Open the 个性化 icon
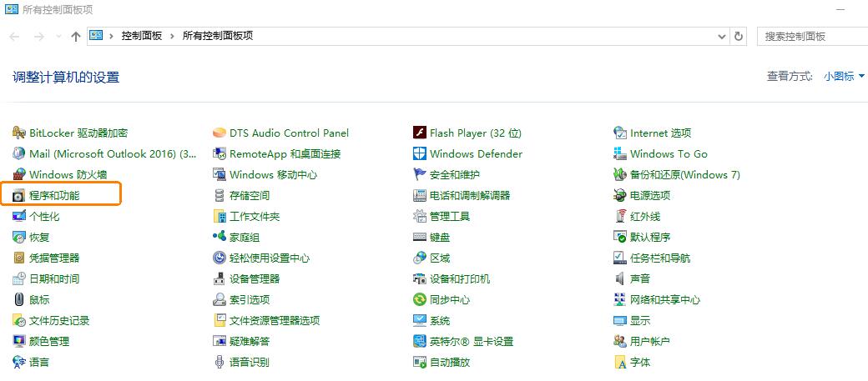The height and width of the screenshot is (381, 868). coord(19,216)
